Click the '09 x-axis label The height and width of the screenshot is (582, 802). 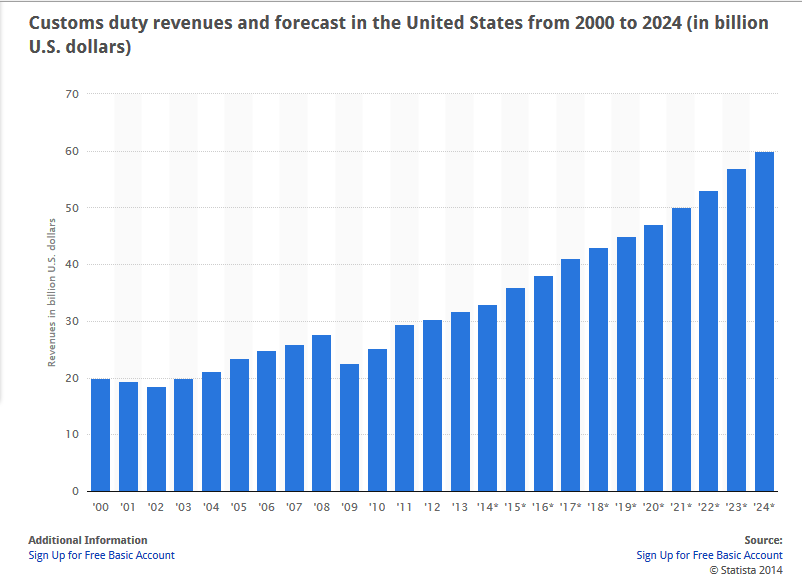tap(349, 507)
